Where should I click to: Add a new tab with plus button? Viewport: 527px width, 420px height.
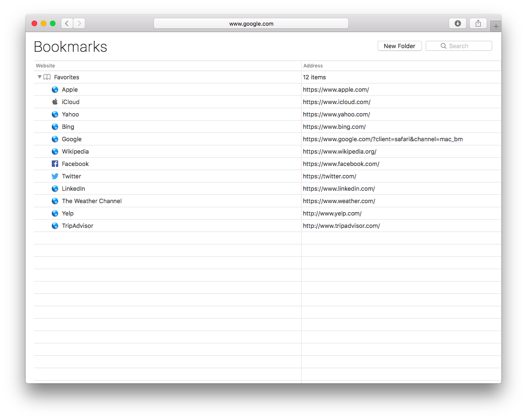(496, 27)
